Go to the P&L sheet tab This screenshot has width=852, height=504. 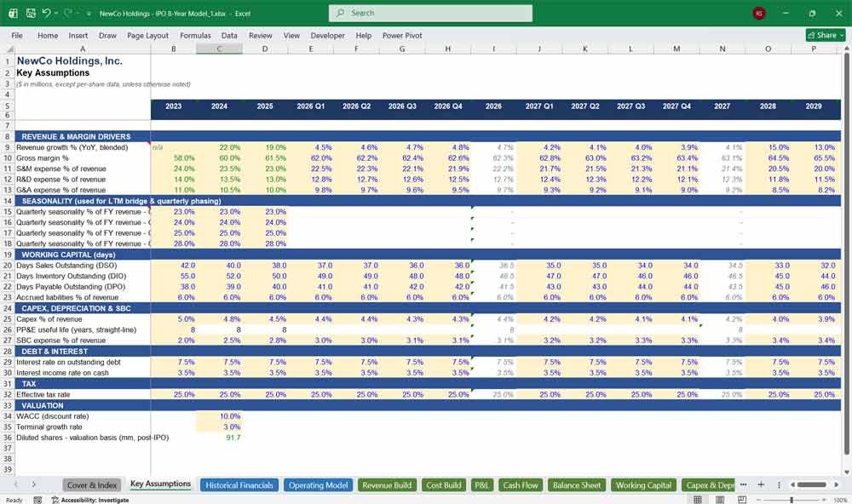coord(481,485)
